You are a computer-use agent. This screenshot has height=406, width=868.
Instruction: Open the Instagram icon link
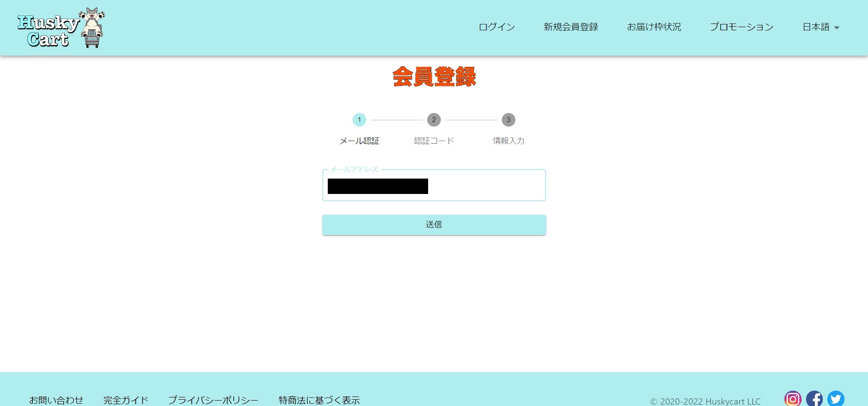click(793, 399)
